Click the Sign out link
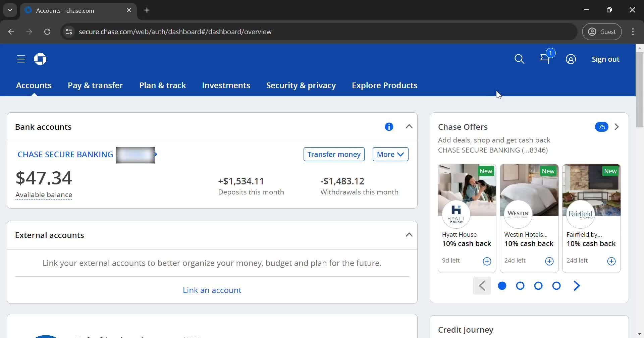644x338 pixels. click(605, 59)
